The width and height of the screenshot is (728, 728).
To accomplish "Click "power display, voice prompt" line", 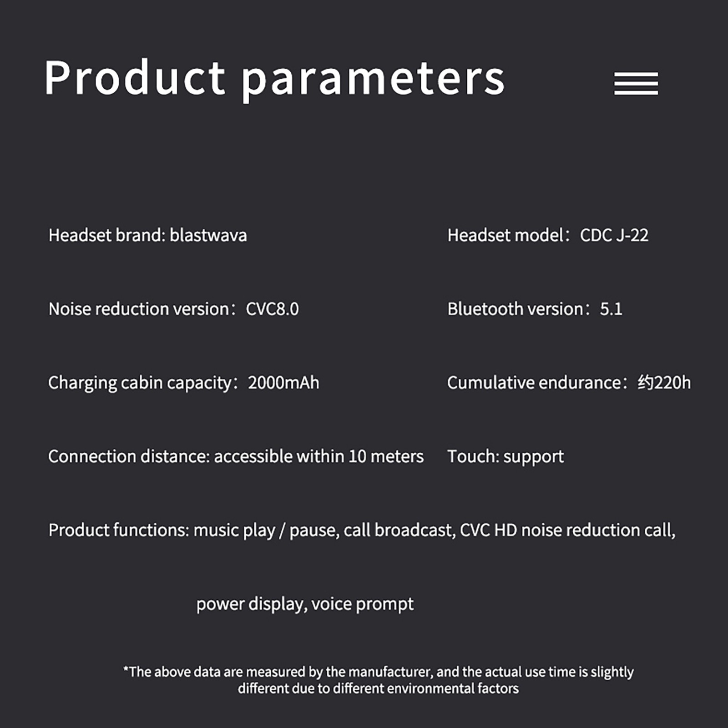I will click(x=305, y=604).
